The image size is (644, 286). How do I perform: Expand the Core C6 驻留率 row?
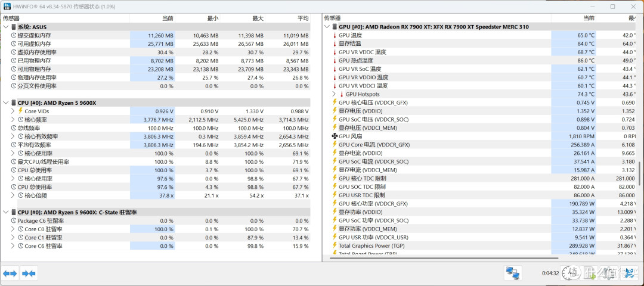pyautogui.click(x=13, y=246)
